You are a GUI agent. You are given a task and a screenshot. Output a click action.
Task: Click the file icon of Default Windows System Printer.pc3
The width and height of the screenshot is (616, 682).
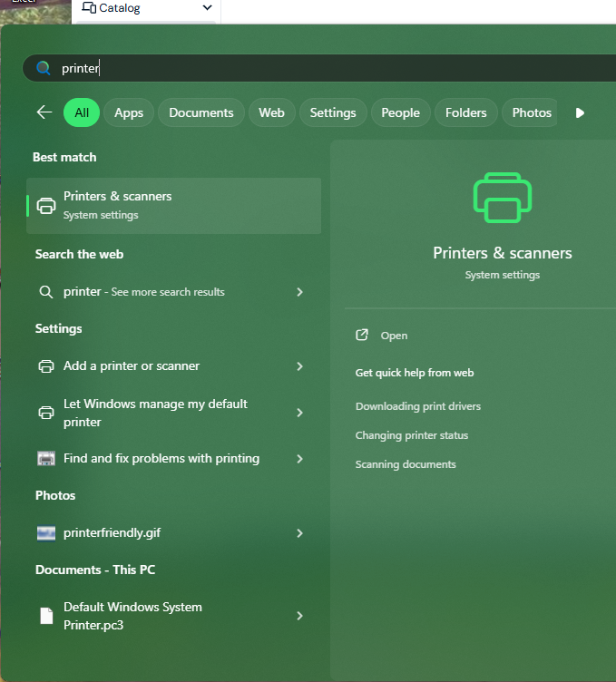point(46,616)
